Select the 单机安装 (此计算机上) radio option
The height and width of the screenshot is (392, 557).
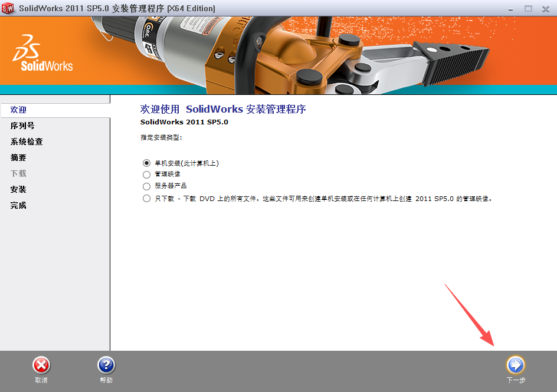click(x=147, y=163)
